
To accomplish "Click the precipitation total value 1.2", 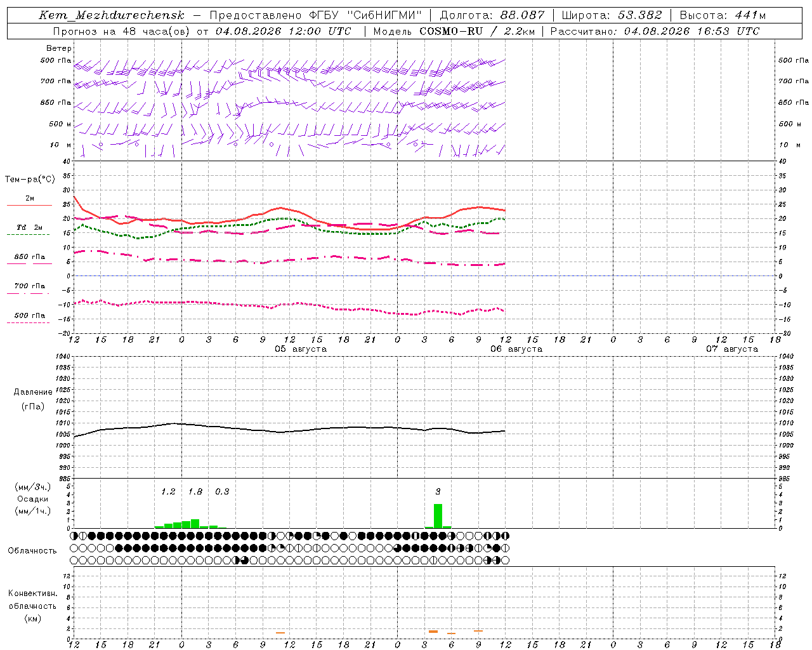I will pyautogui.click(x=168, y=491).
